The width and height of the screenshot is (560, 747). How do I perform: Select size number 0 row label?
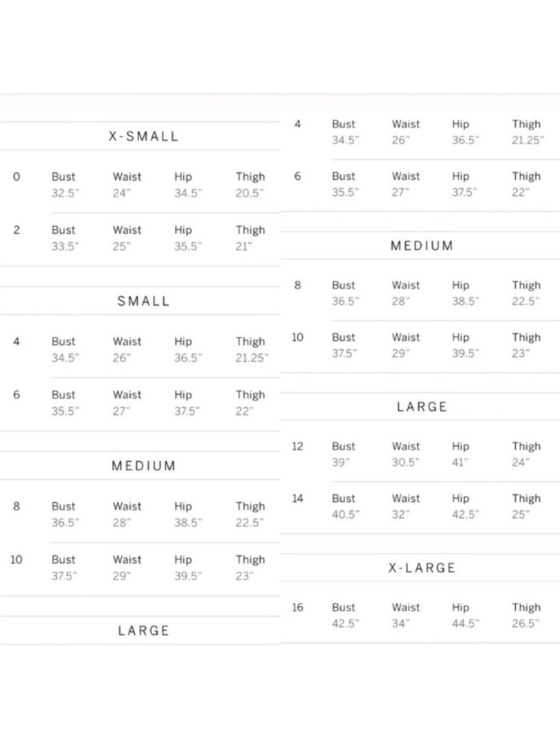[x=16, y=177]
